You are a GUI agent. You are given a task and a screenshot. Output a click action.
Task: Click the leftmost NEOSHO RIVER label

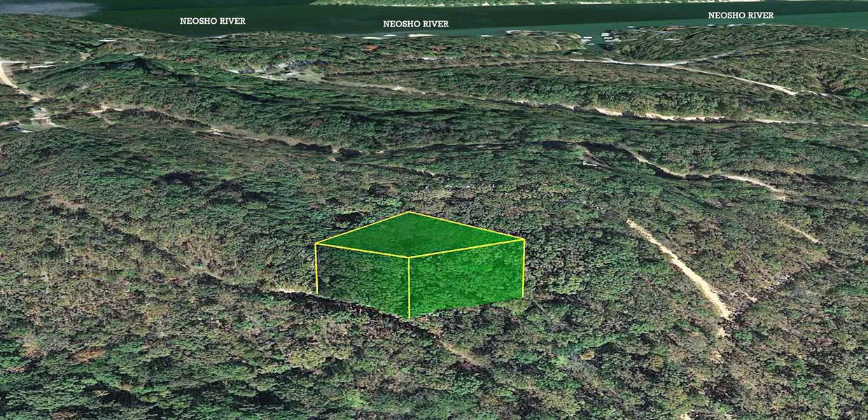[x=212, y=21]
